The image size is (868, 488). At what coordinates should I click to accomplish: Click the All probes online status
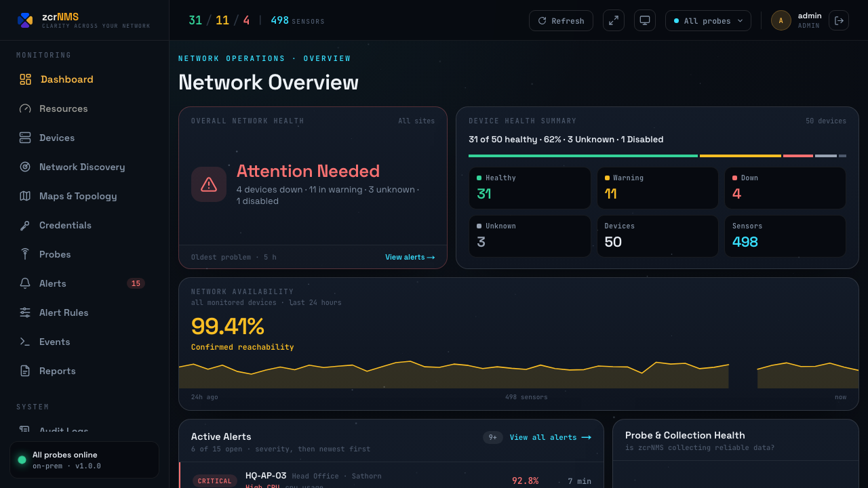[x=84, y=460]
